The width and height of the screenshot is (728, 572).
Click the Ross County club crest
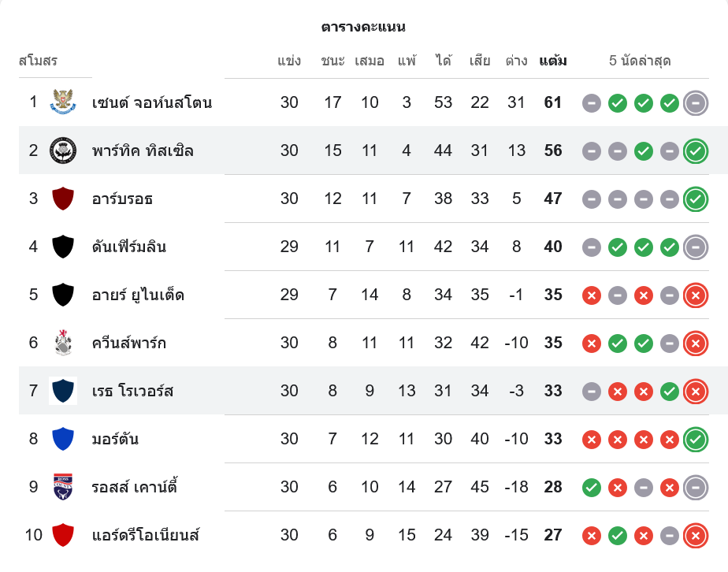tap(63, 487)
